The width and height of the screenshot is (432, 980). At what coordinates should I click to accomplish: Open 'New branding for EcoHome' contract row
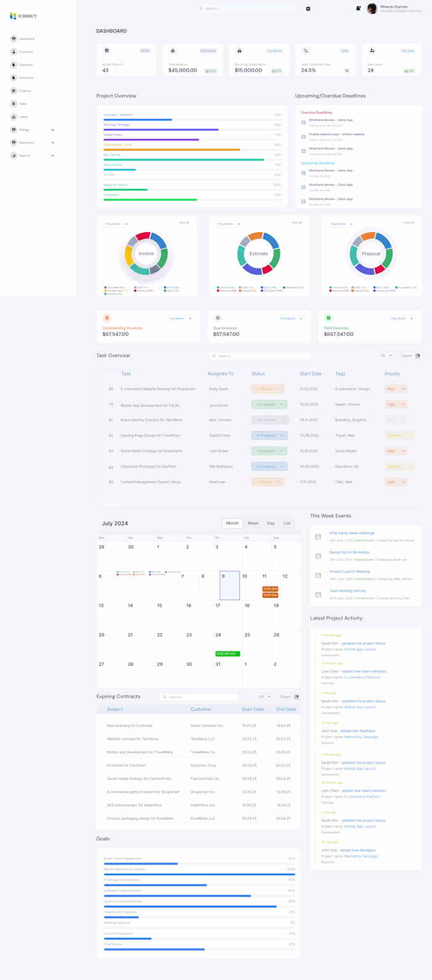198,726
